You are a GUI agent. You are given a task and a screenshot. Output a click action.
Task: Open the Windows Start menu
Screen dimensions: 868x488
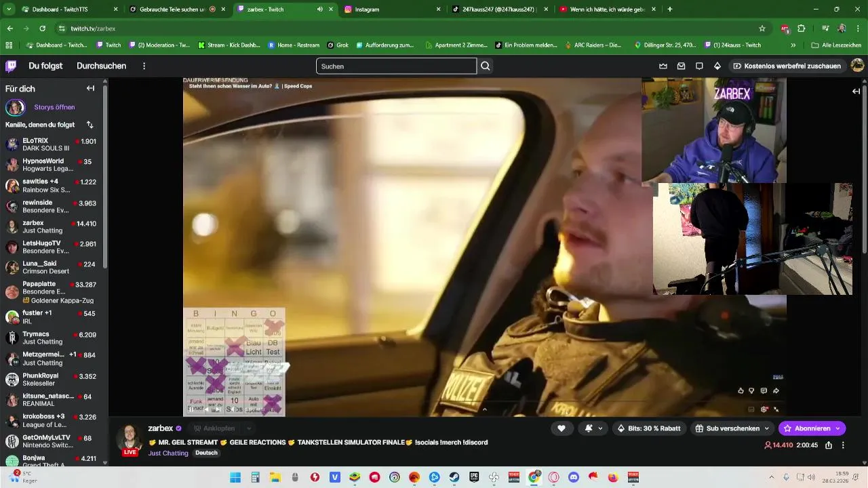pos(235,477)
